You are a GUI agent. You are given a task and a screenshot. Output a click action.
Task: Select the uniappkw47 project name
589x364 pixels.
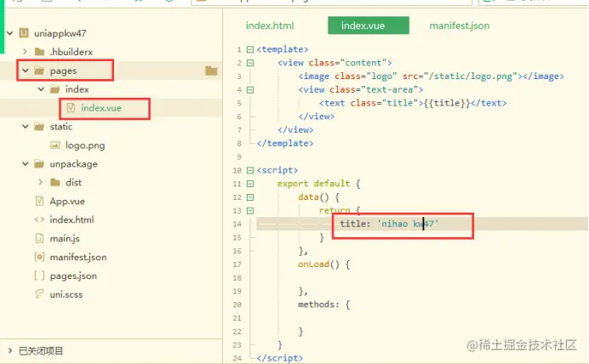pyautogui.click(x=60, y=33)
